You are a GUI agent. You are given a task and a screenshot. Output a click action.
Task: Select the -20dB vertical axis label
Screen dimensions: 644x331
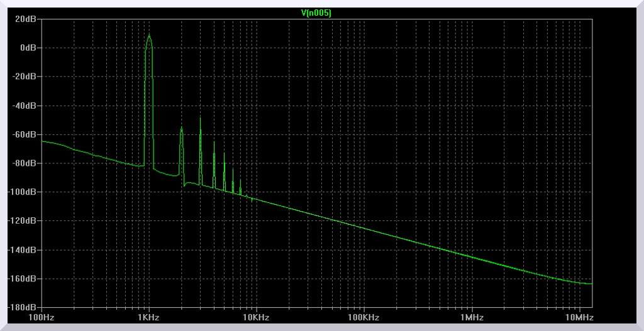pos(27,77)
